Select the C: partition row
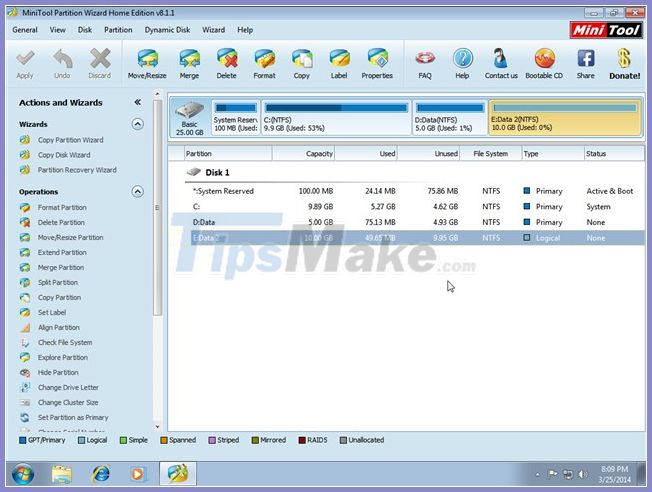The height and width of the screenshot is (492, 652). click(x=415, y=207)
